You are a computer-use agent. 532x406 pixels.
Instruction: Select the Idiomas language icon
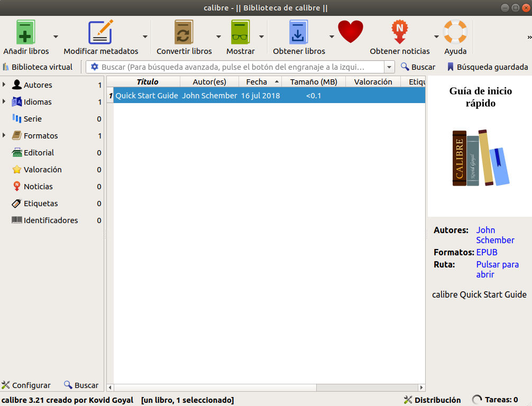pyautogui.click(x=16, y=101)
